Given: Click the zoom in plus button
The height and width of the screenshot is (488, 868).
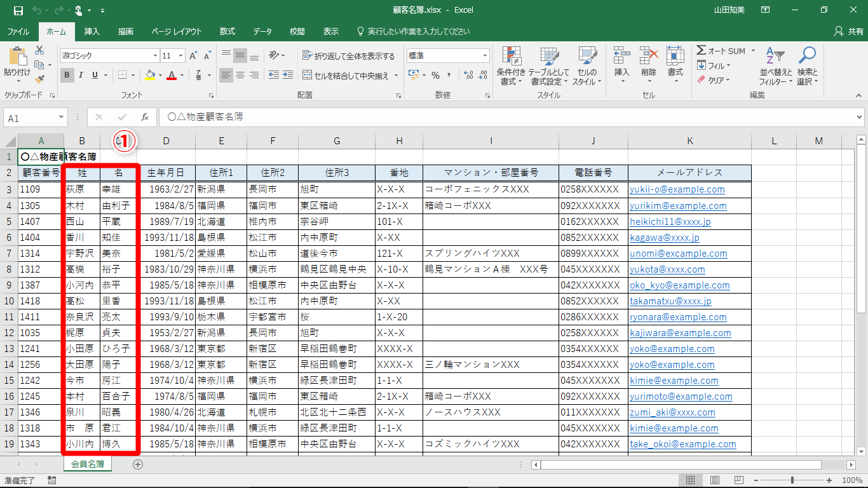Looking at the screenshot, I should click(831, 480).
